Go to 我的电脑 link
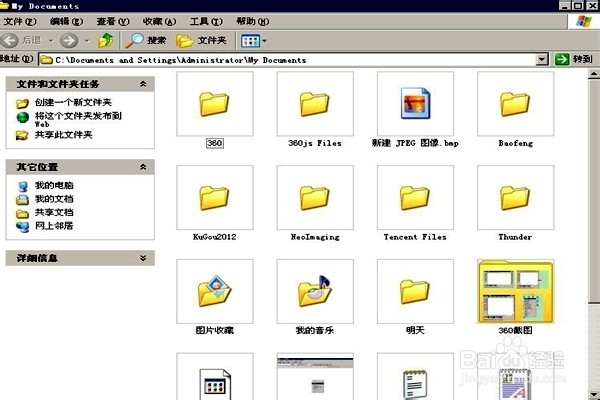This screenshot has height=400, width=600. click(x=54, y=185)
